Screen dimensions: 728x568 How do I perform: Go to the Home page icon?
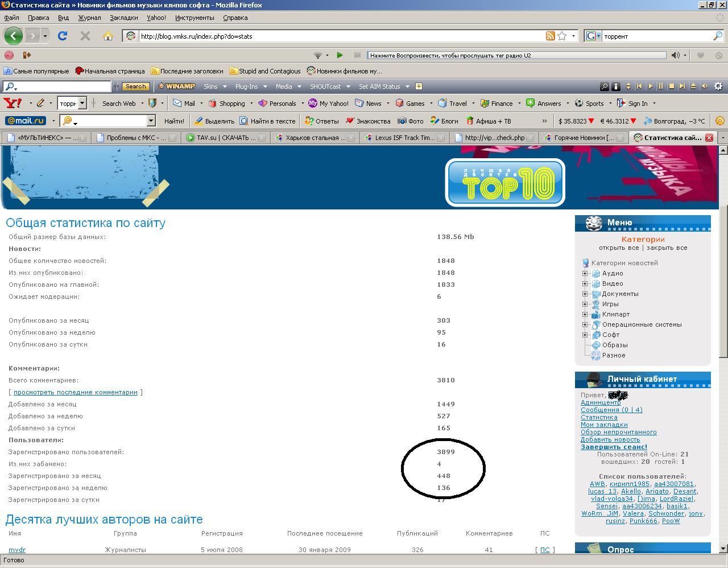tap(108, 36)
